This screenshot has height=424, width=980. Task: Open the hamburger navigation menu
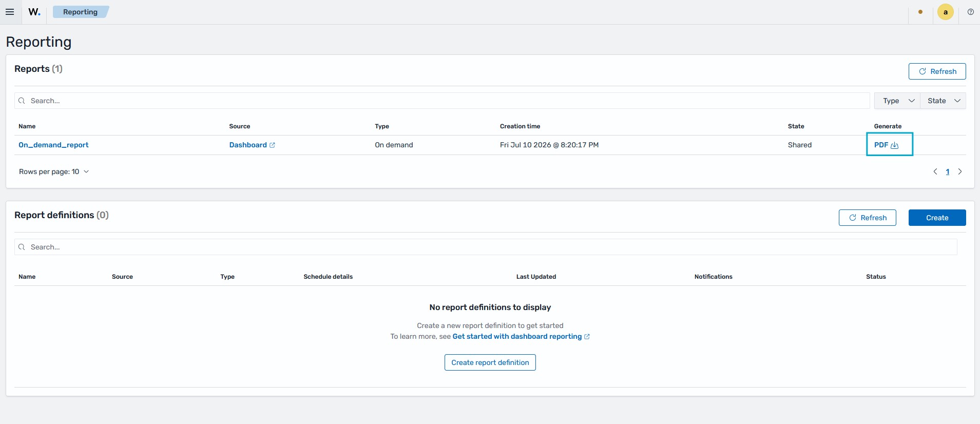(x=10, y=12)
